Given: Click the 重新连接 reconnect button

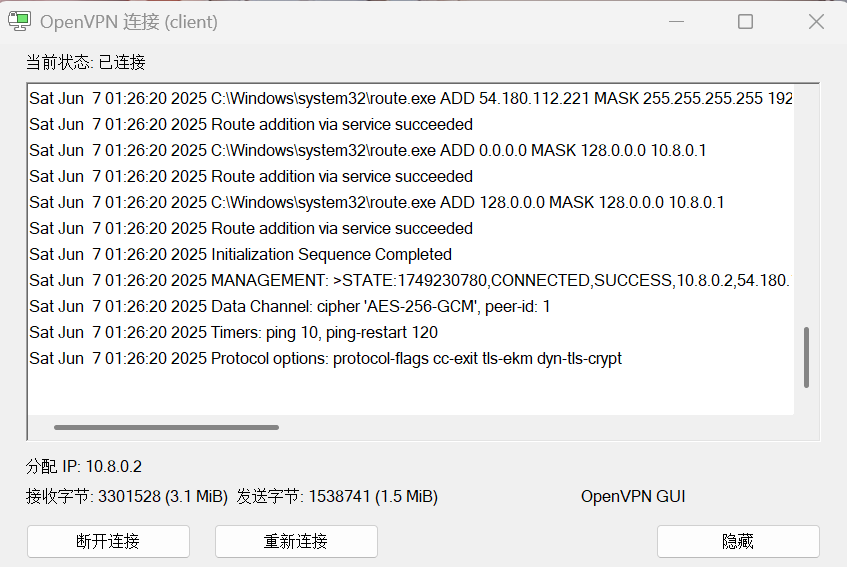Looking at the screenshot, I should coord(296,541).
